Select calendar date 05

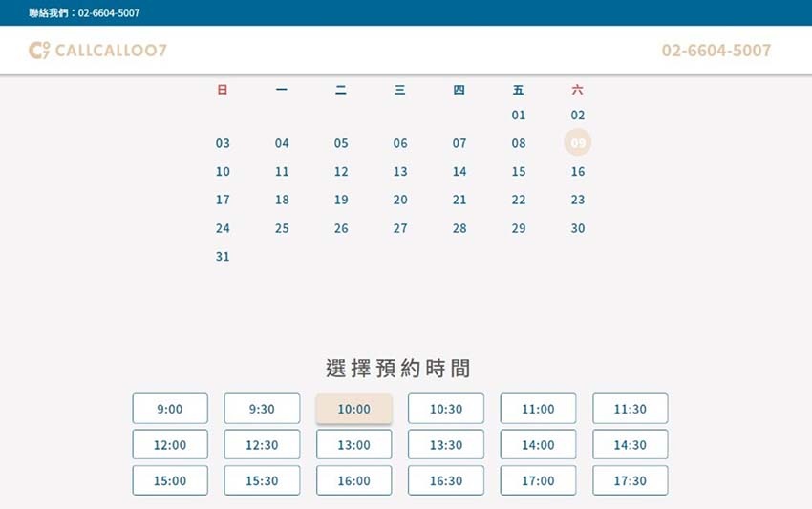(x=341, y=143)
